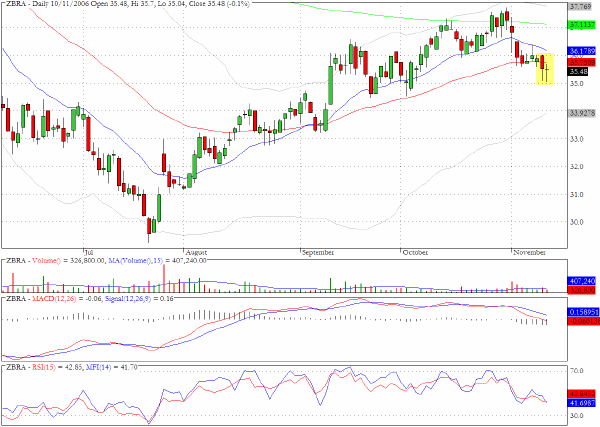This screenshot has height=427, width=600.
Task: Select the Jul month marker on the time axis
Action: point(88,253)
